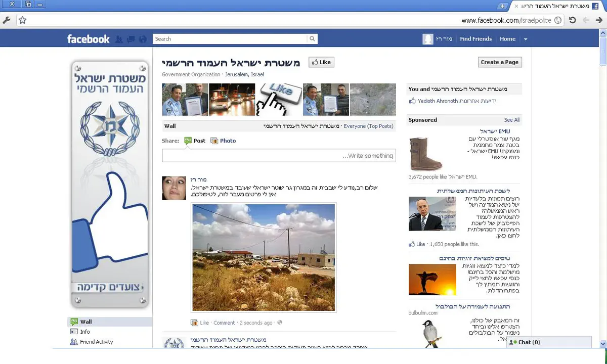The height and width of the screenshot is (364, 607).
Task: Expand account dropdown arrow next to Home
Action: click(526, 39)
